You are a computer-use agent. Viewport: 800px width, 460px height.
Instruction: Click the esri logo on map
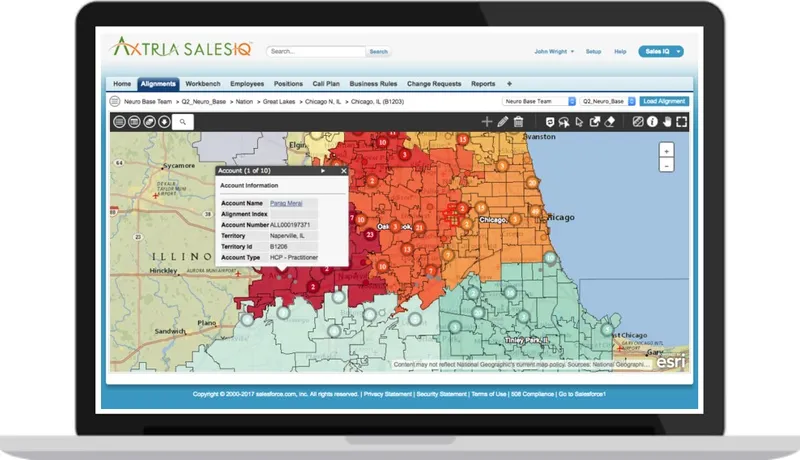[671, 362]
